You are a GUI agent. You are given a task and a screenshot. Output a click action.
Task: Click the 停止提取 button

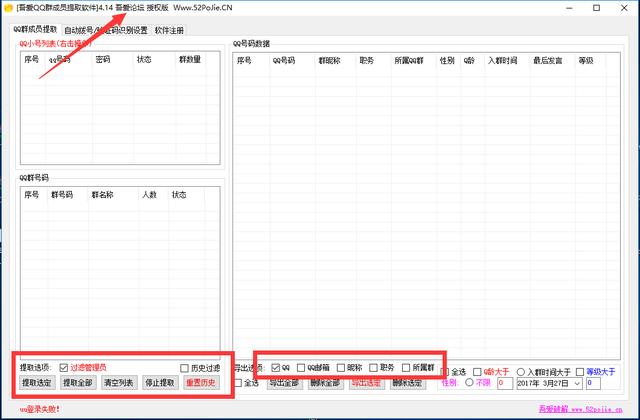(160, 383)
